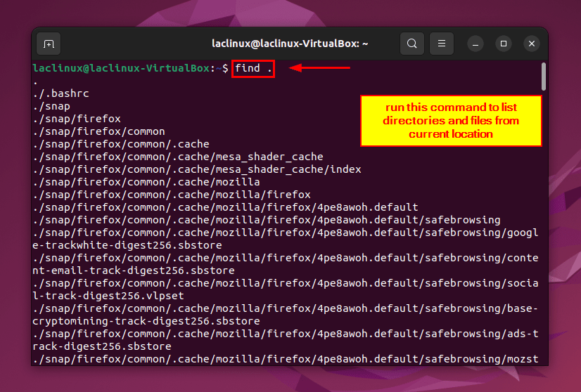Open the hamburger menu
Screen dimensions: 581x392
point(442,44)
